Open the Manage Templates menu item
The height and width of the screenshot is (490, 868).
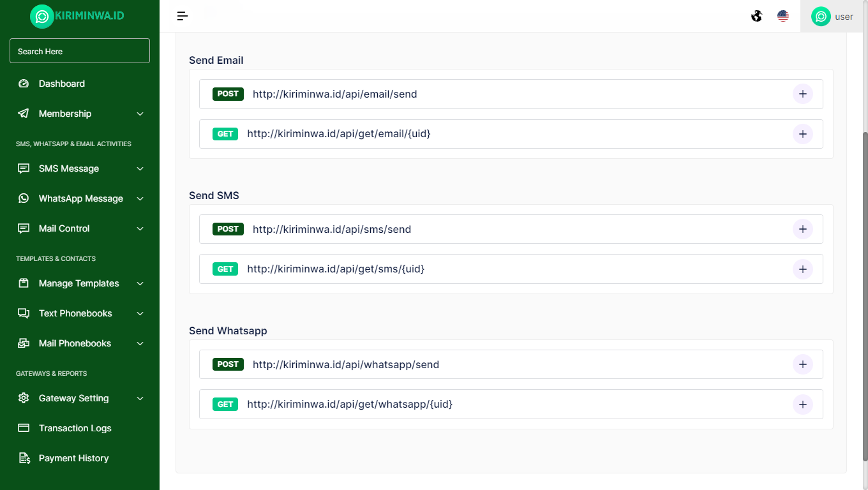coord(80,283)
